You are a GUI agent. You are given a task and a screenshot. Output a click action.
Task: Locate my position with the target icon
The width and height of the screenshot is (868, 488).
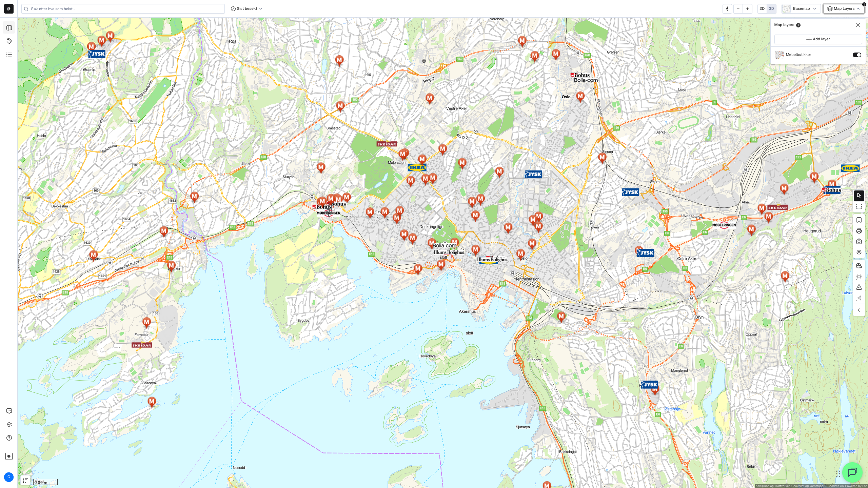point(859,252)
